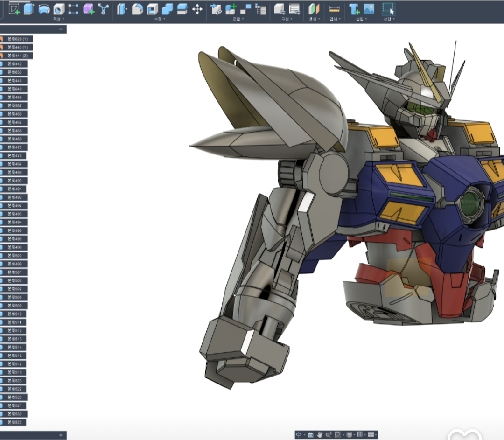The height and width of the screenshot is (440, 504).
Task: Click the Press Pull tool
Action: (122, 9)
